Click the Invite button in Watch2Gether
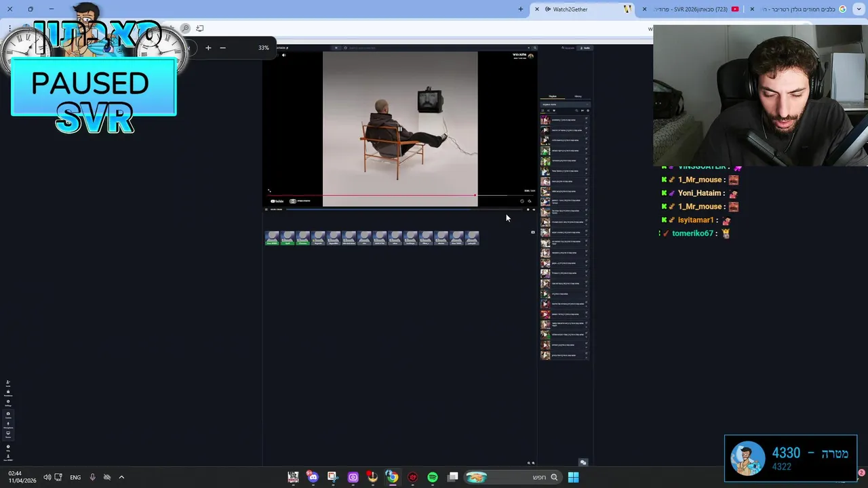 585,48
